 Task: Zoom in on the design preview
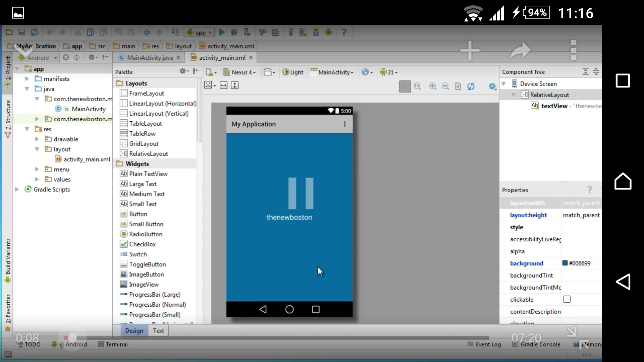point(433,86)
